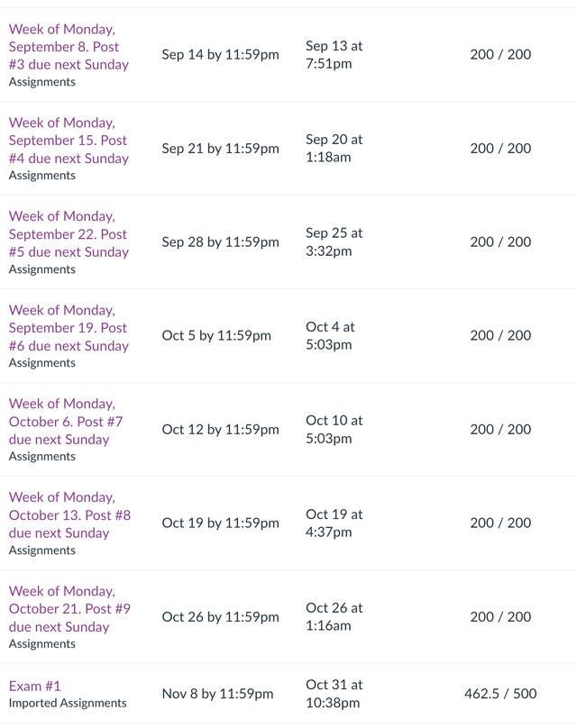Click submitted time Sep 25 at 3:32pm

[x=334, y=241]
